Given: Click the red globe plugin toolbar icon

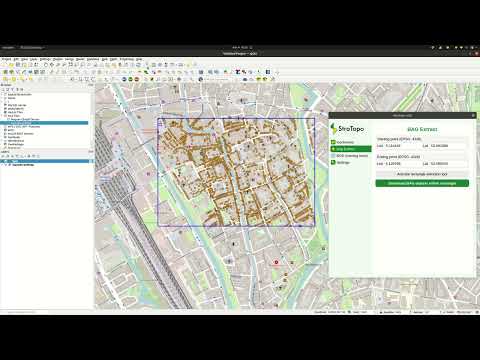Looking at the screenshot, I should pos(136,79).
